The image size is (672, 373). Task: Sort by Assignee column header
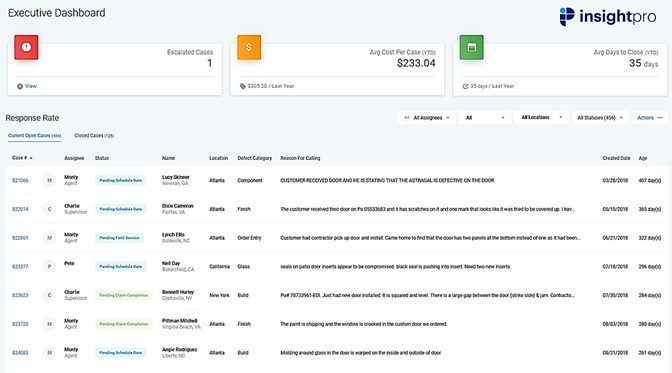click(74, 158)
